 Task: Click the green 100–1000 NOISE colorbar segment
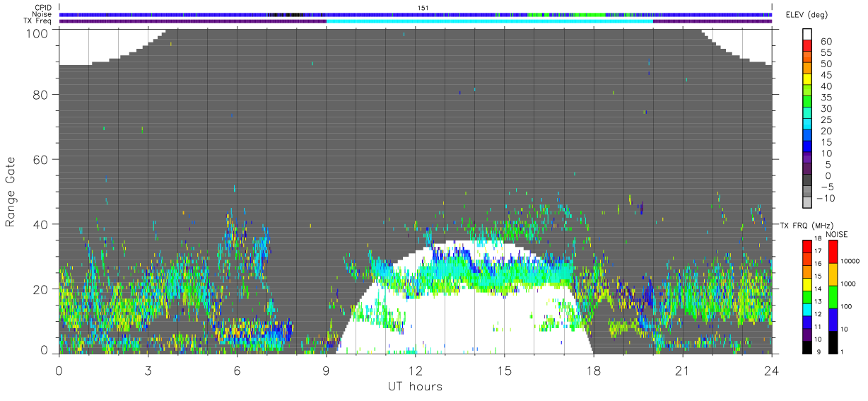(833, 296)
